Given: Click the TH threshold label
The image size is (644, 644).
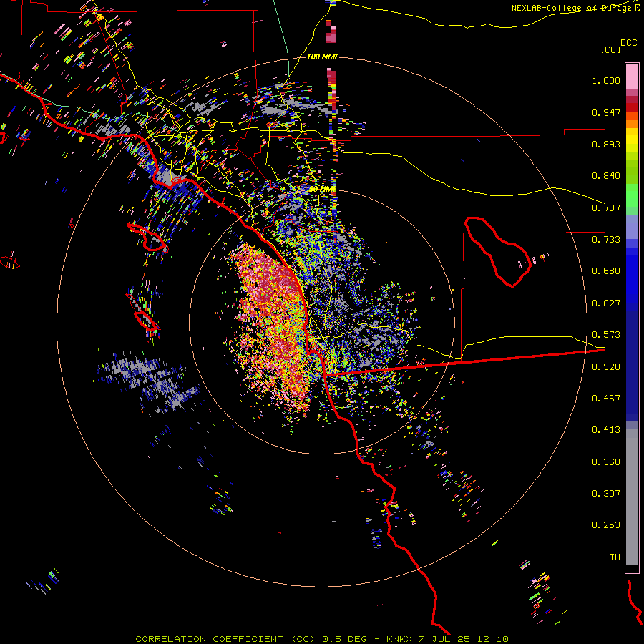Looking at the screenshot, I should pos(615,557).
